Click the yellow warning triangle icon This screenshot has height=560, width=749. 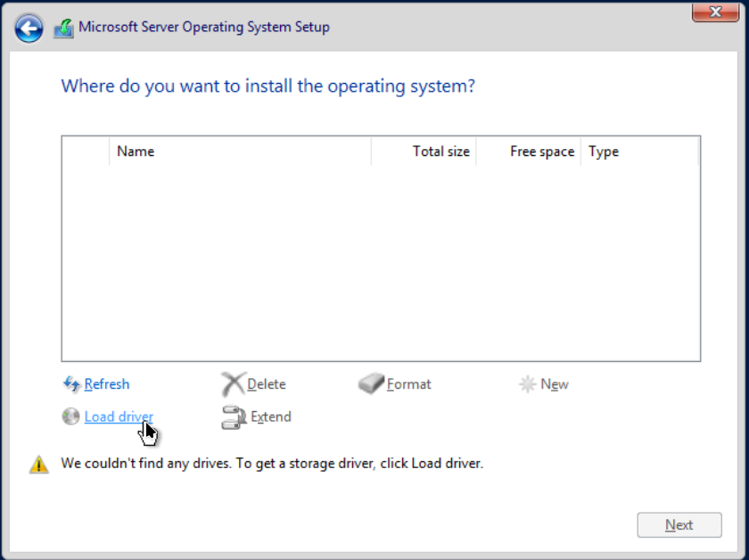[x=38, y=464]
